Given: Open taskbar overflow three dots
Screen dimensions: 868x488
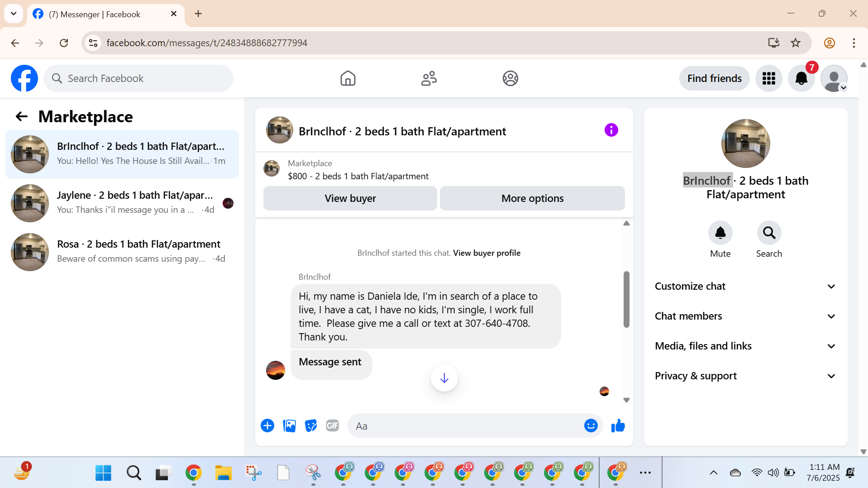Looking at the screenshot, I should [x=645, y=473].
